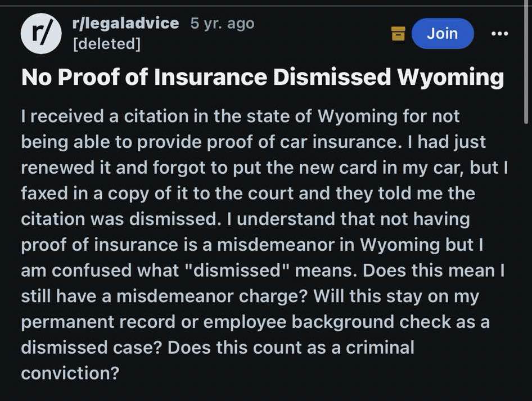The image size is (532, 401).
Task: Click the "5 yr. ago" timestamp
Action: tap(222, 23)
